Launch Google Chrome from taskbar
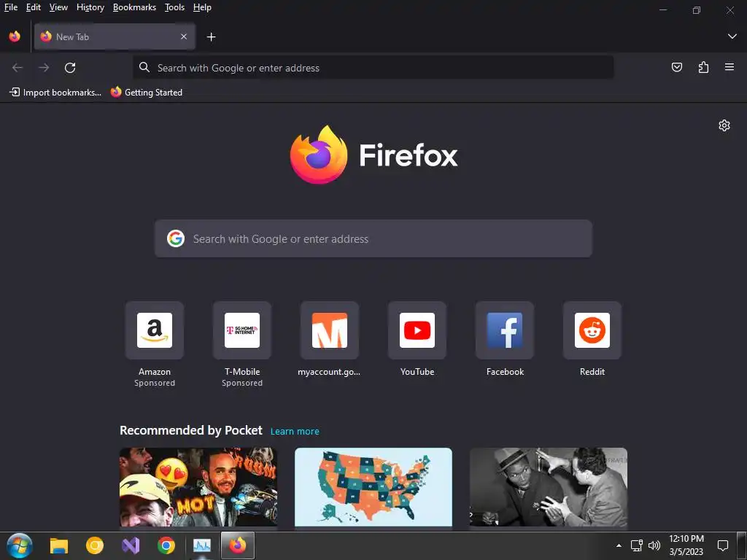The width and height of the screenshot is (747, 560). [166, 545]
